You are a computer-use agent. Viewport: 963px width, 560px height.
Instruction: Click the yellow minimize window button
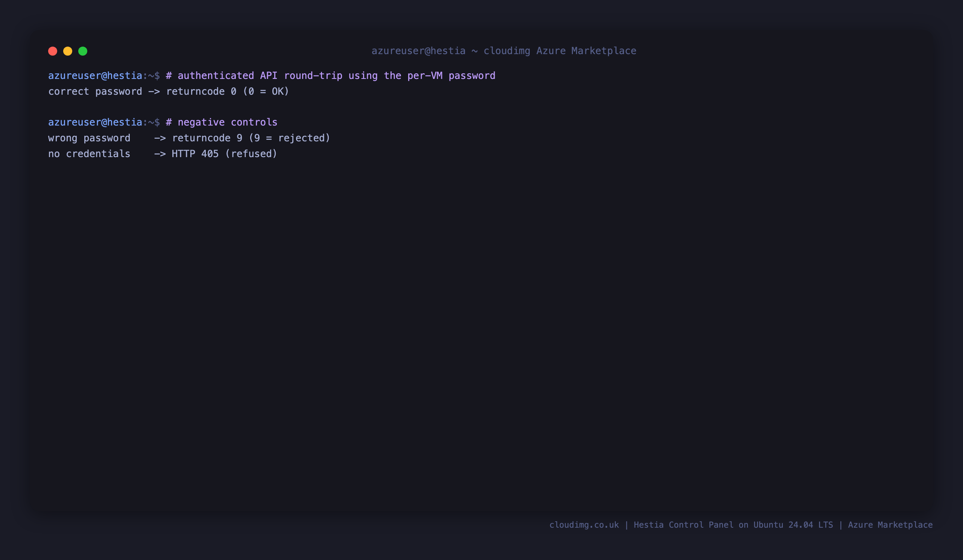coord(68,51)
